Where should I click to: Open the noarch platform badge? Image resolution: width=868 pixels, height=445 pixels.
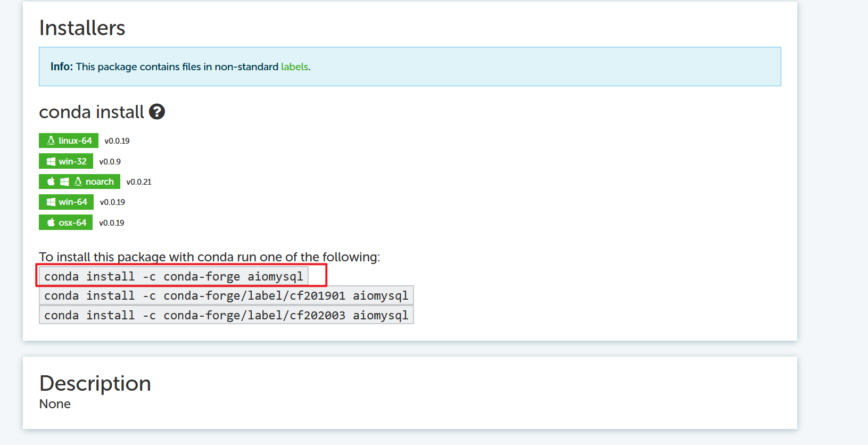click(x=79, y=182)
